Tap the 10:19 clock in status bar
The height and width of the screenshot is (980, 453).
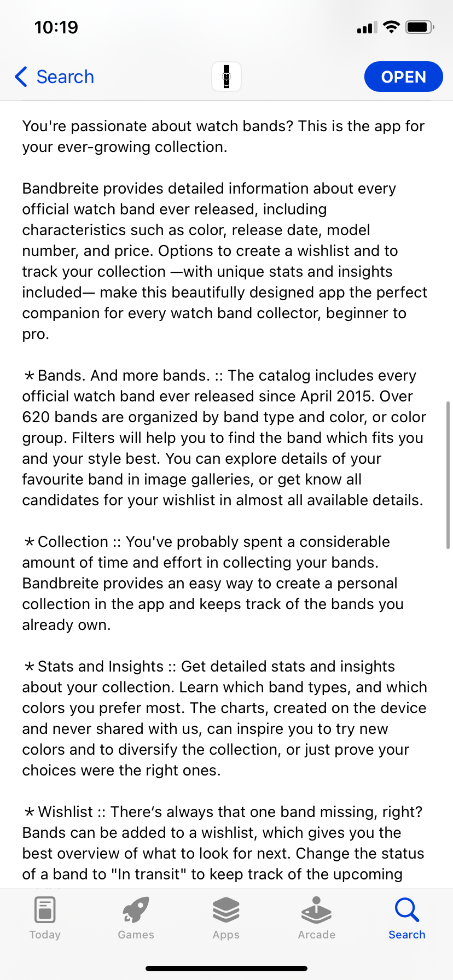(56, 27)
